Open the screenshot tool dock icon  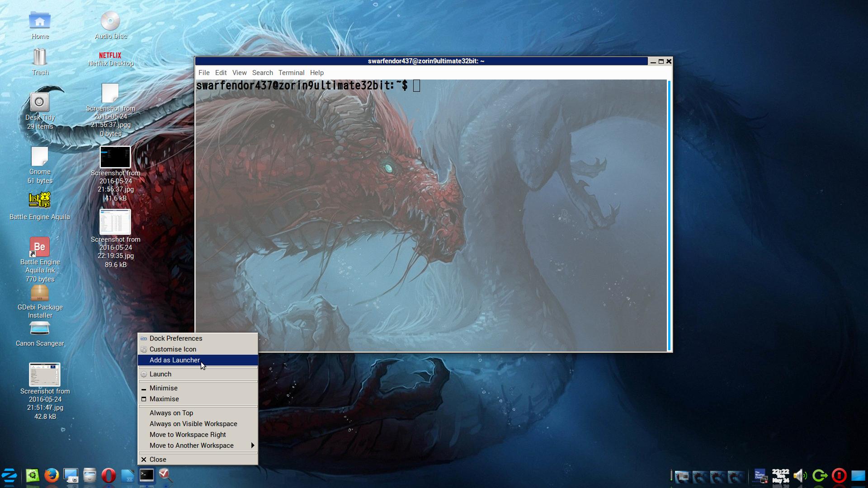click(71, 475)
